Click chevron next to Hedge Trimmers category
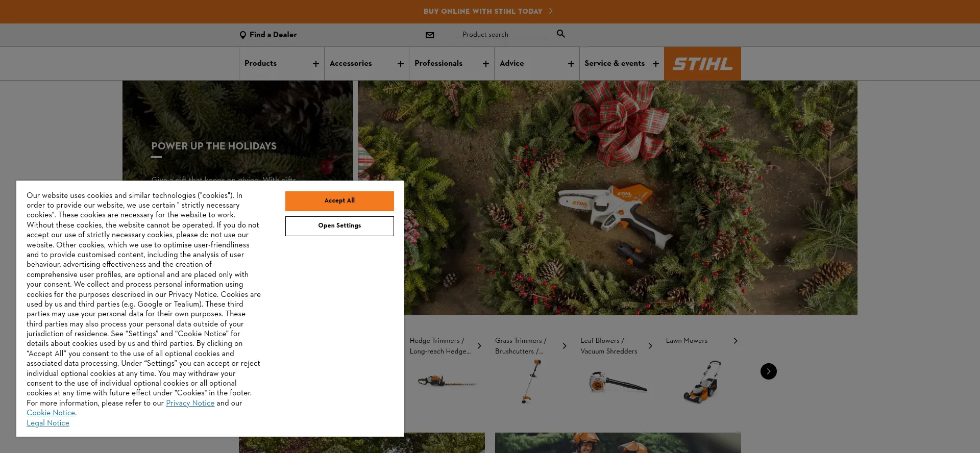Viewport: 980px width, 453px height. [x=479, y=346]
